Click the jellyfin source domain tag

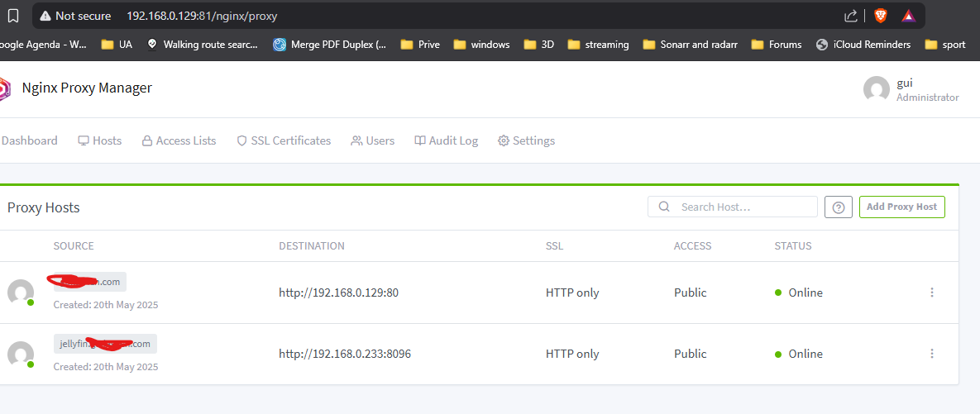[x=105, y=344]
